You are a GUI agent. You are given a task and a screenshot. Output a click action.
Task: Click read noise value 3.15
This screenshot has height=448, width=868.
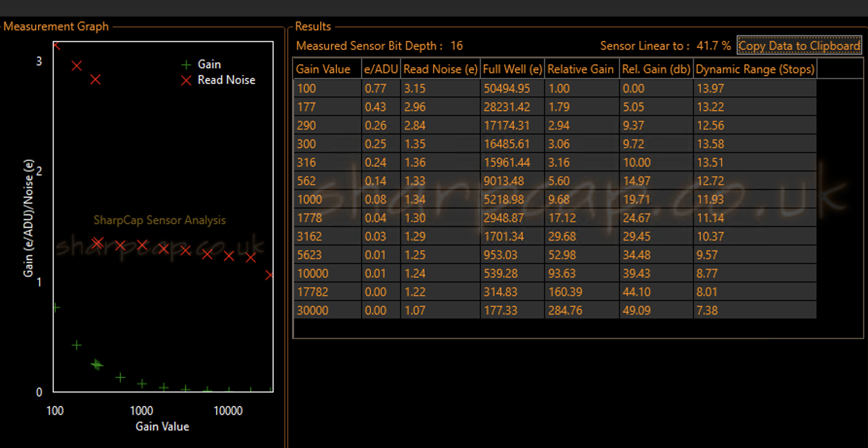[440, 88]
